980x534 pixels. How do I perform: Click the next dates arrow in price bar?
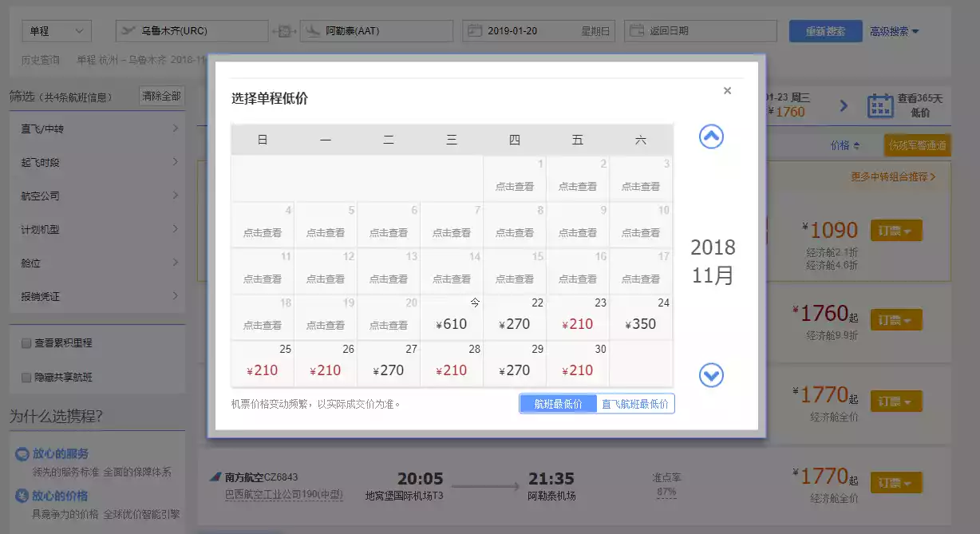point(844,105)
